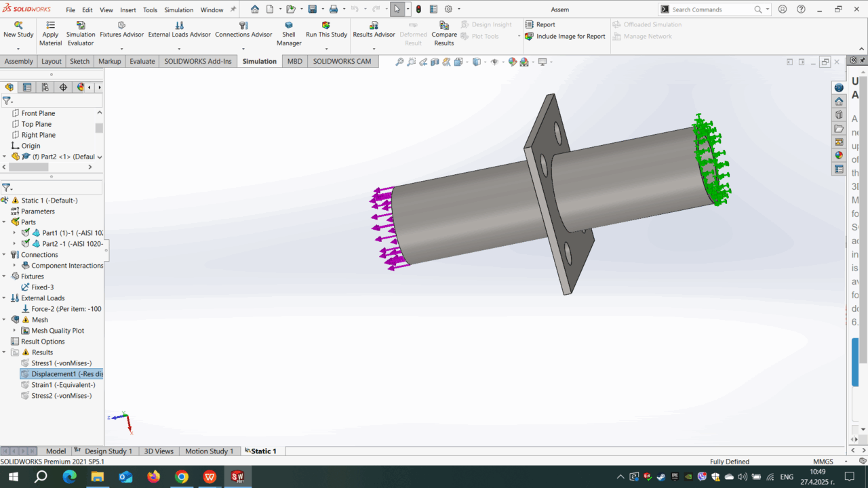Screen dimensions: 868x488
Task: Click inside the Search Commands field
Action: coord(712,9)
